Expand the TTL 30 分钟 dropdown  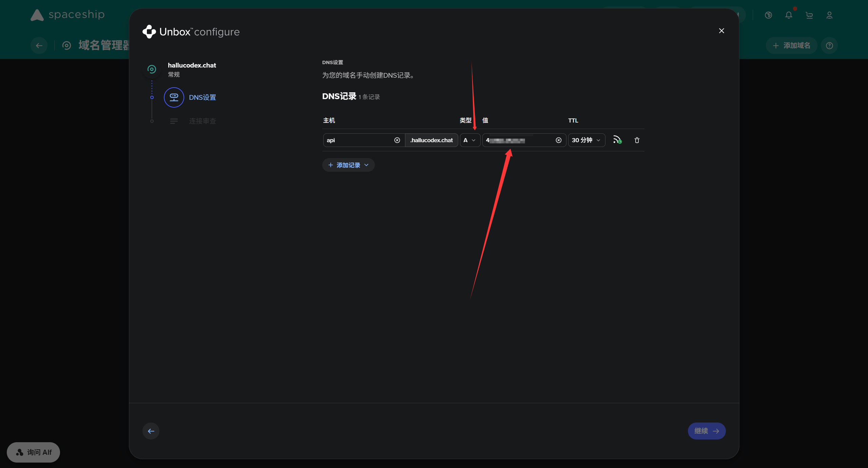coord(586,140)
